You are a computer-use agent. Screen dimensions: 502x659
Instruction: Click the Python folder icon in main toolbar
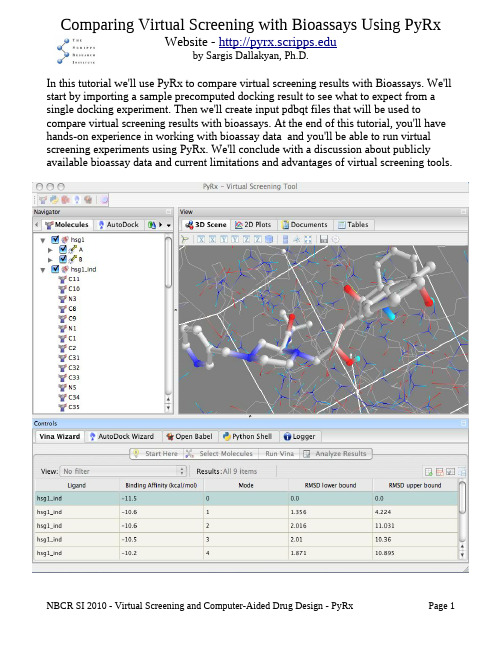[54, 200]
